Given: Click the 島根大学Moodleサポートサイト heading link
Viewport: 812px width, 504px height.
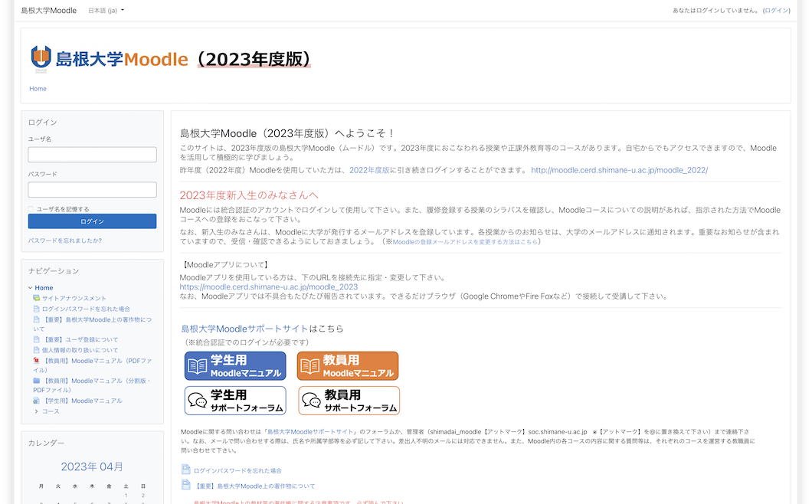Looking at the screenshot, I should (244, 329).
